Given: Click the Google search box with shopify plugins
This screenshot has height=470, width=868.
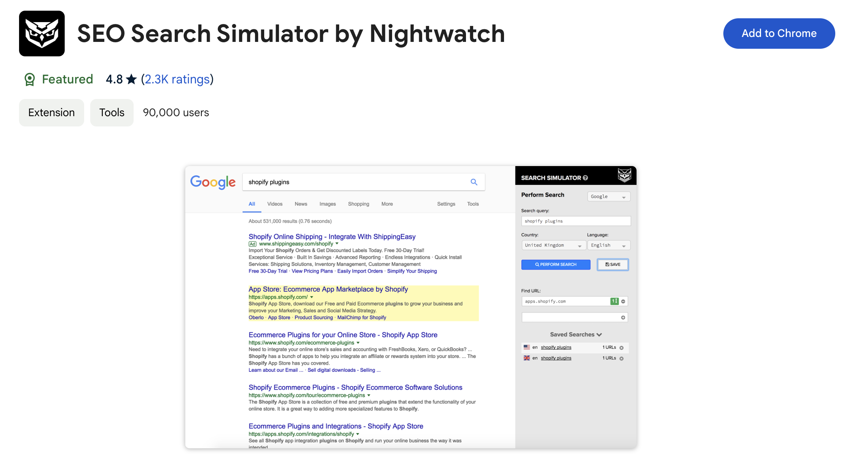Looking at the screenshot, I should point(364,182).
